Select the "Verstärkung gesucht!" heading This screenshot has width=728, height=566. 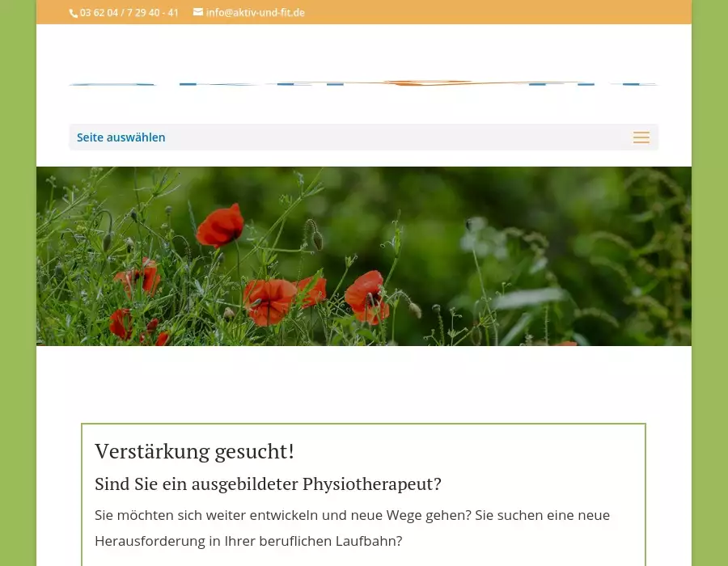point(194,451)
